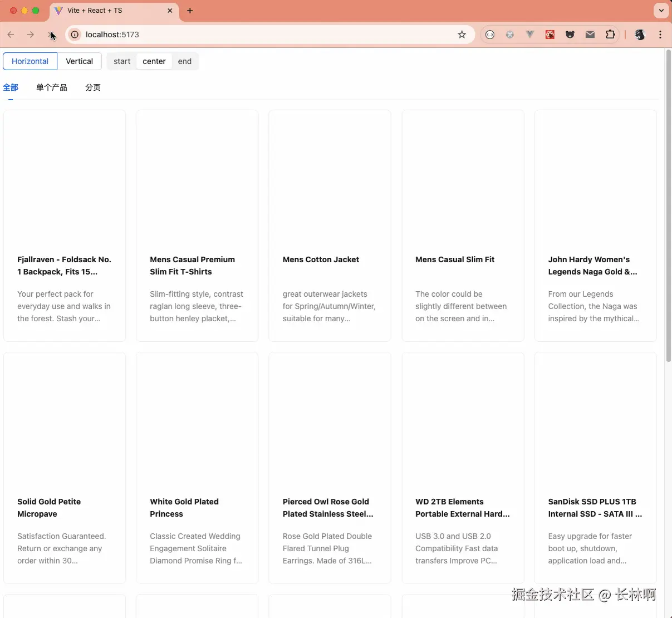This screenshot has height=618, width=672.
Task: Click description "Satisfaction Guaranteed. Return or exchange"
Action: pyautogui.click(x=62, y=548)
